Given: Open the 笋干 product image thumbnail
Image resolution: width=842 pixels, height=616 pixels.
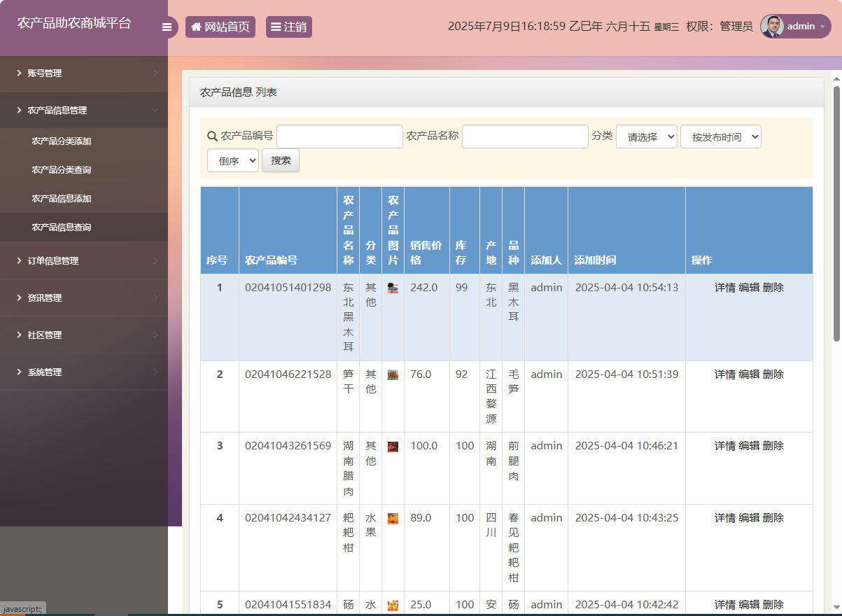Looking at the screenshot, I should tap(393, 374).
